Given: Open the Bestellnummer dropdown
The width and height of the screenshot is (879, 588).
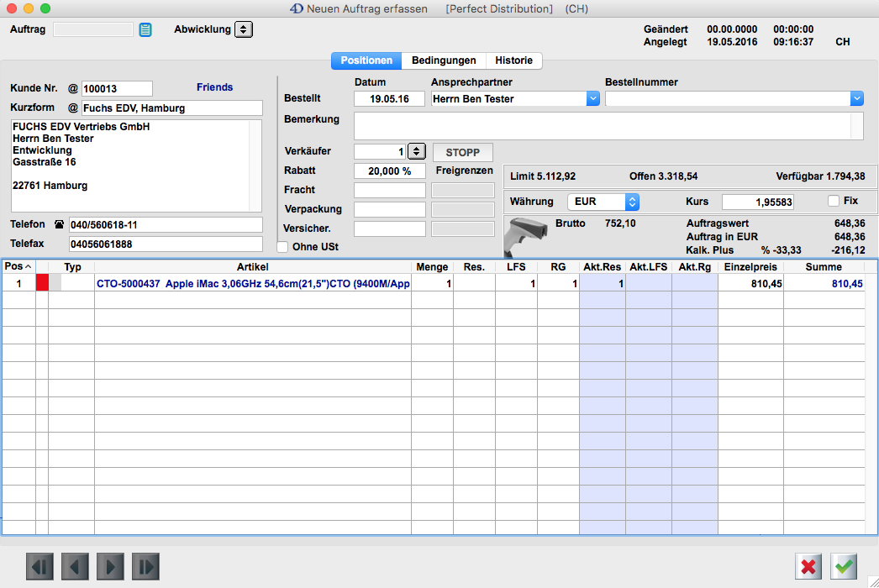Looking at the screenshot, I should (856, 99).
